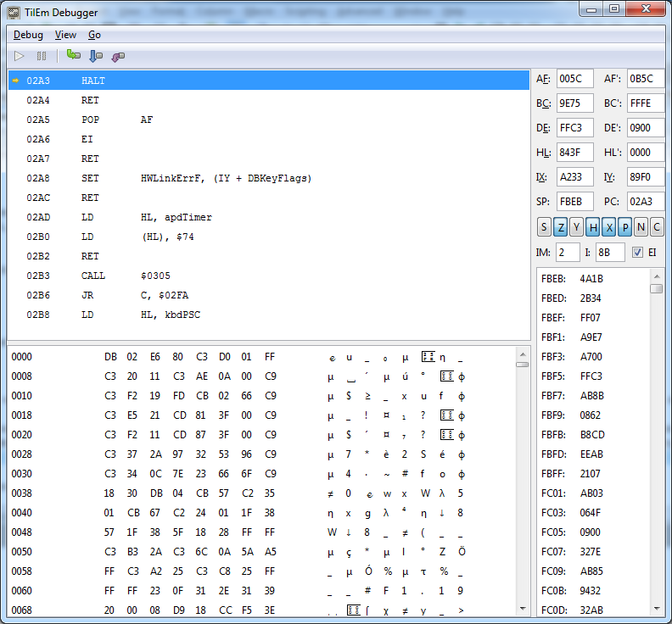
Task: Toggle the C carry flag button
Action: point(656,226)
